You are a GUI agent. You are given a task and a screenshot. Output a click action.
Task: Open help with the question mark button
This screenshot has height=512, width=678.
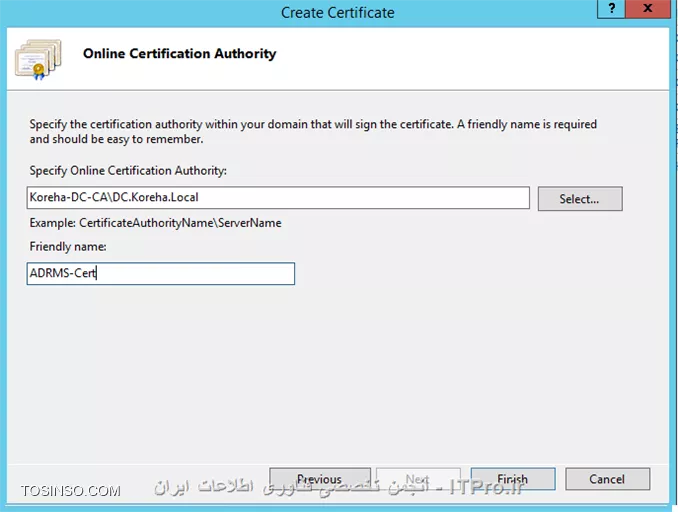click(x=611, y=9)
